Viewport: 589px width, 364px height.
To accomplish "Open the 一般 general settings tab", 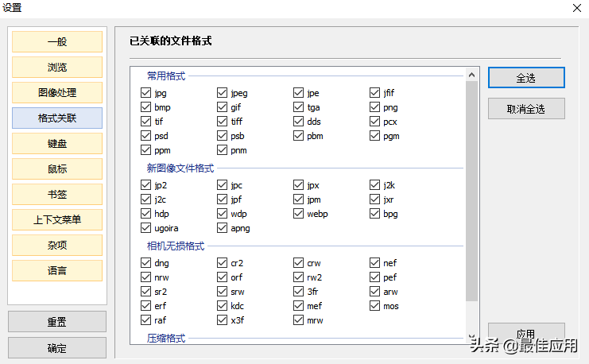I will [57, 42].
